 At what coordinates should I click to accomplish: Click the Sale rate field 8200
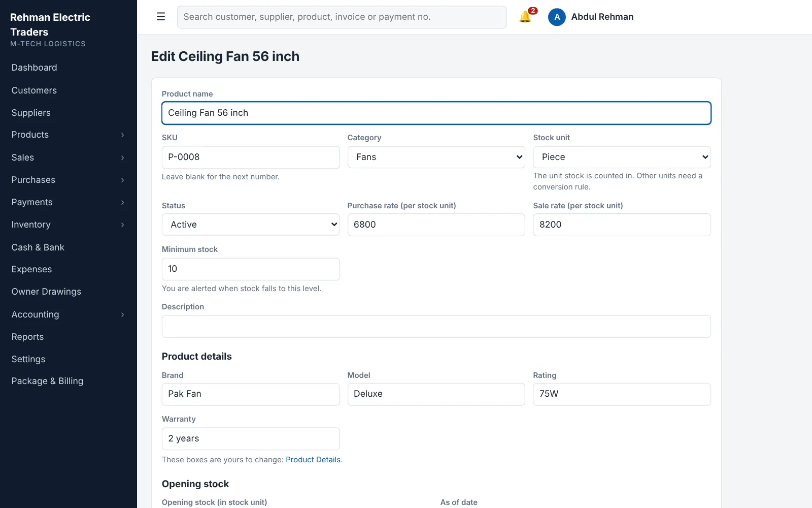(622, 225)
